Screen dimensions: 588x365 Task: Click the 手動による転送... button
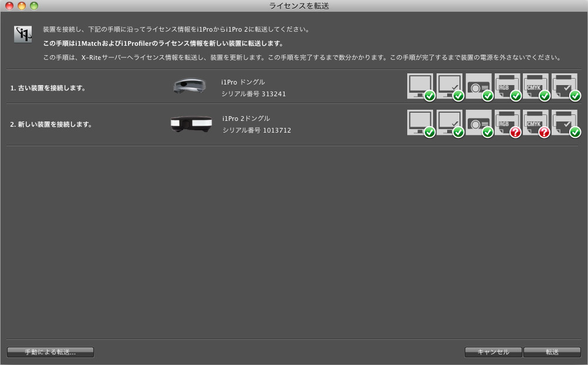(x=50, y=352)
